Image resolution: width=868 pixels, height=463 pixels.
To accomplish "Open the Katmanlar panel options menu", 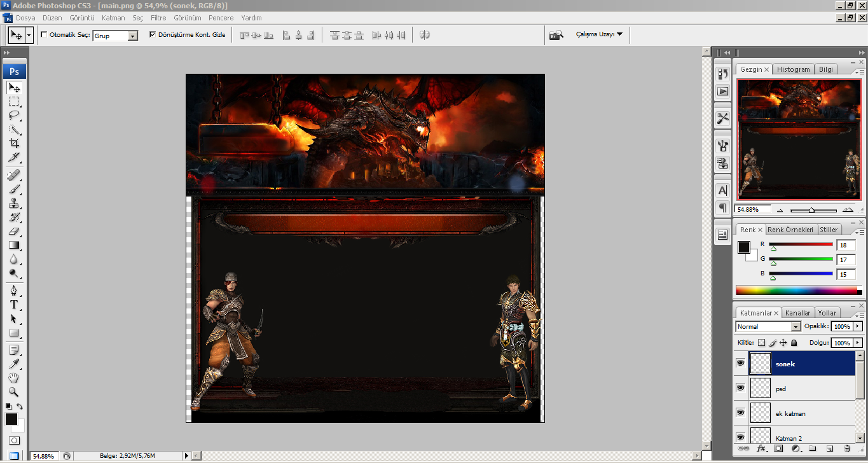I will click(858, 316).
